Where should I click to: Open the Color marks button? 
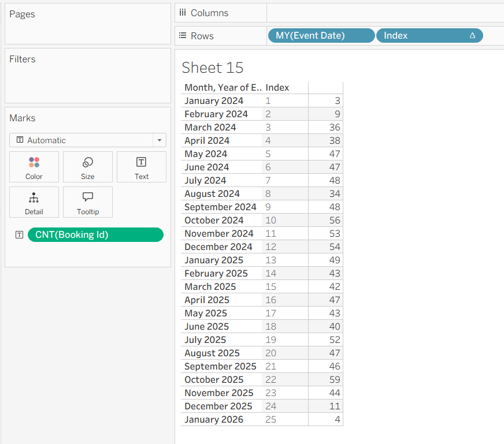tap(34, 167)
